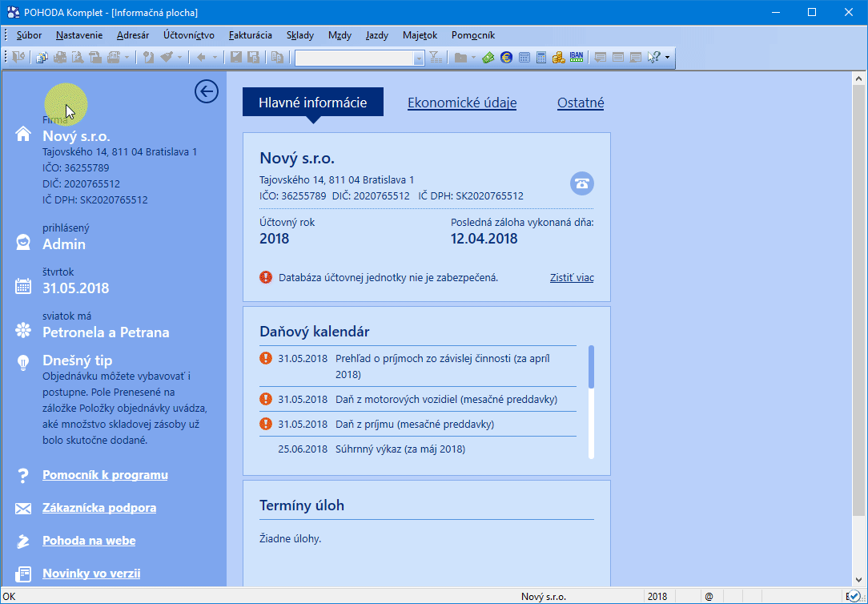Click the home icon beside Nový s.r.o.
The width and height of the screenshot is (868, 604).
(23, 135)
